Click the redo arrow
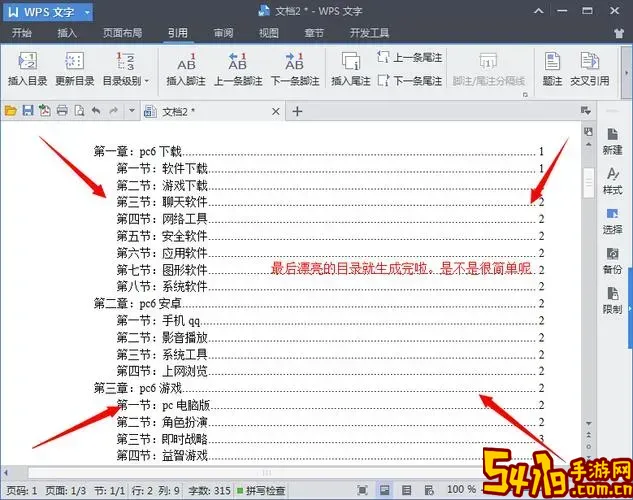The image size is (633, 500). pos(114,111)
